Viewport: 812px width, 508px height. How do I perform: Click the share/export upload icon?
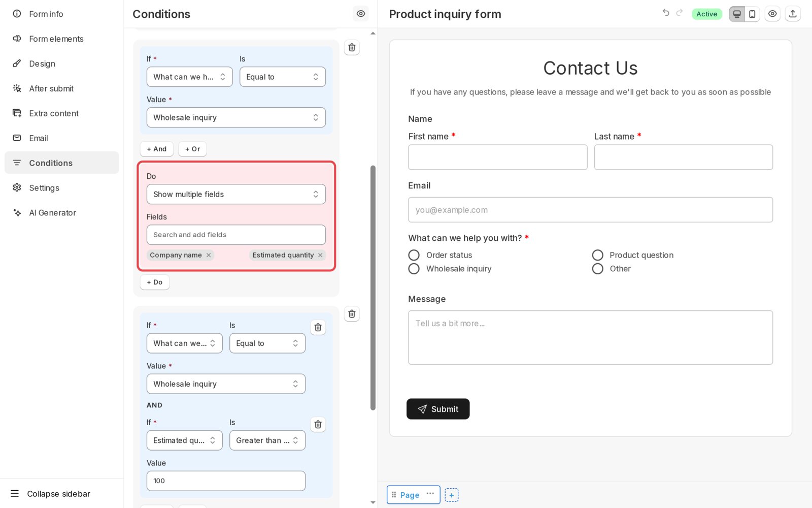click(793, 14)
